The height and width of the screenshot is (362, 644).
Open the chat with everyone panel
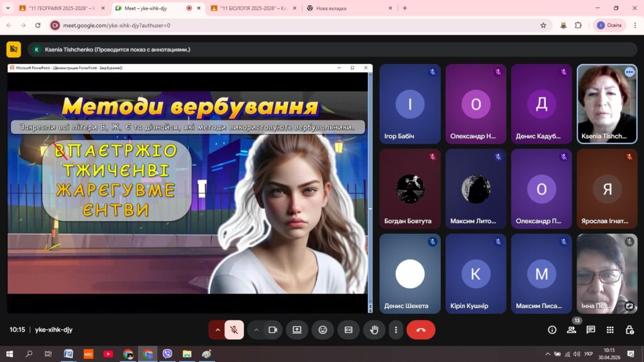coord(591,329)
